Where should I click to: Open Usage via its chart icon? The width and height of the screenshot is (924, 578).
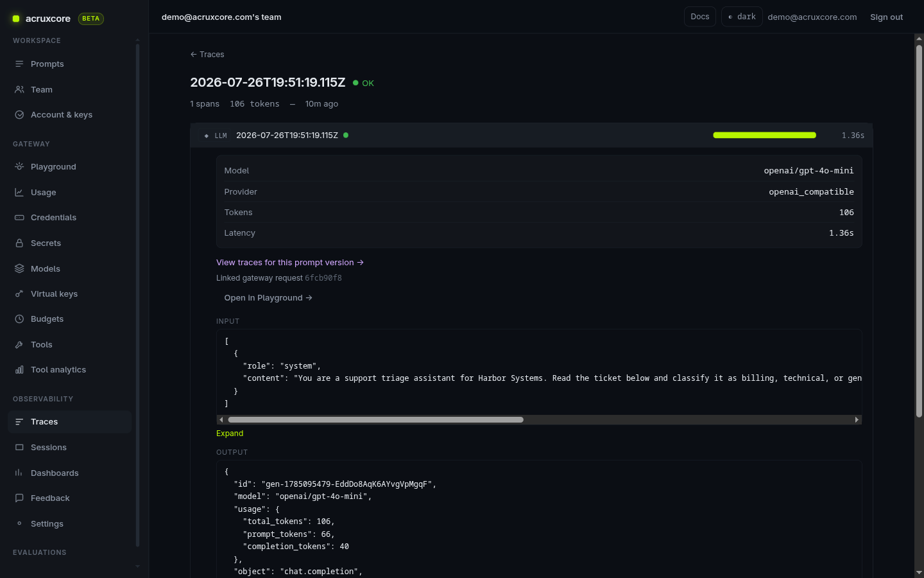click(x=19, y=193)
